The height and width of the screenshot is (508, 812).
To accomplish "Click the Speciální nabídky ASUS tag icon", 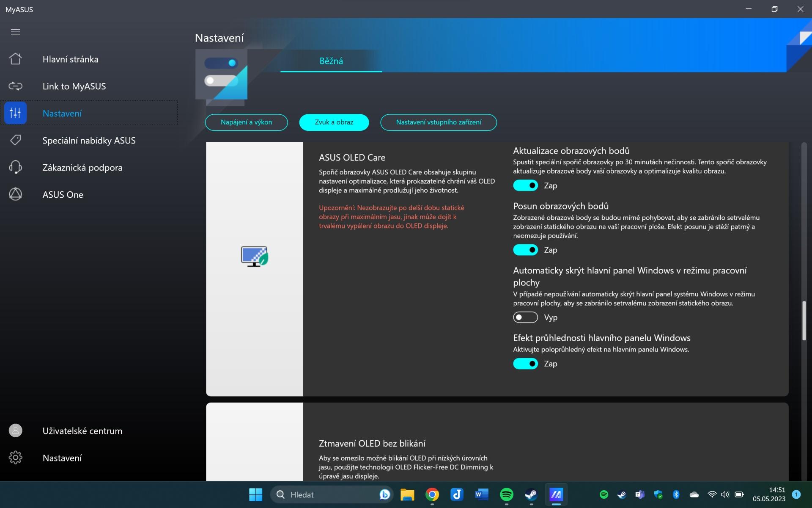I will point(15,140).
